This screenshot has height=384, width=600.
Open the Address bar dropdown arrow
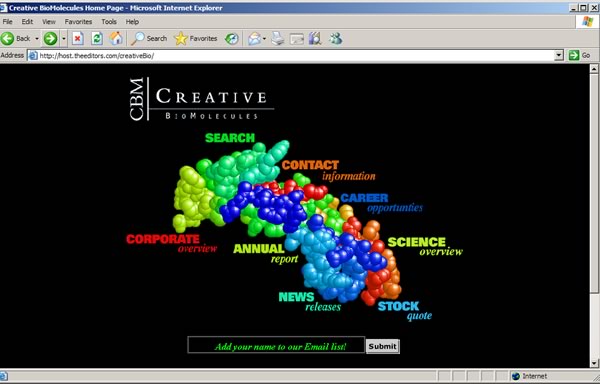(x=559, y=55)
